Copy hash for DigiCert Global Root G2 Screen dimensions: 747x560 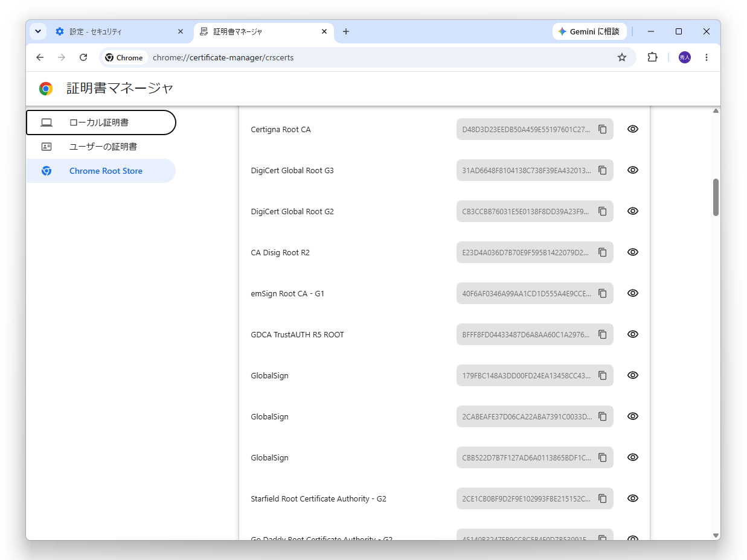click(x=603, y=211)
